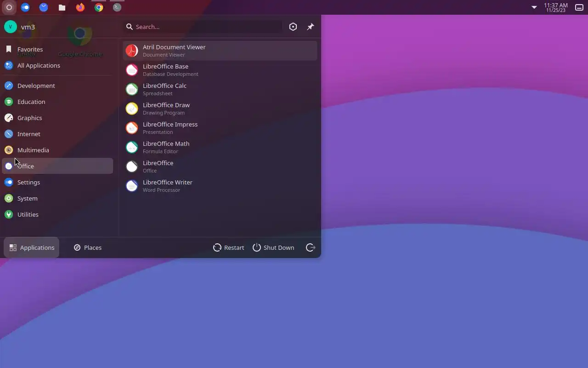Viewport: 588px width, 368px height.
Task: Switch to the Applications tab
Action: 32,247
